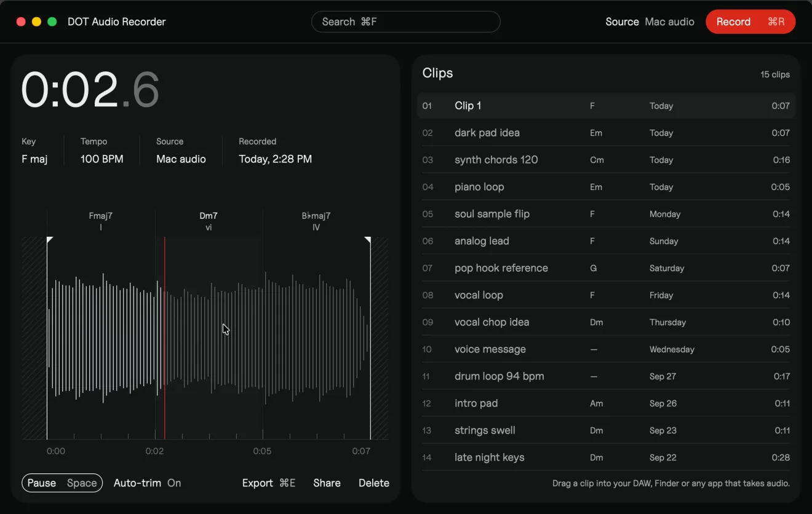Start recording with the red Record button

pos(750,22)
